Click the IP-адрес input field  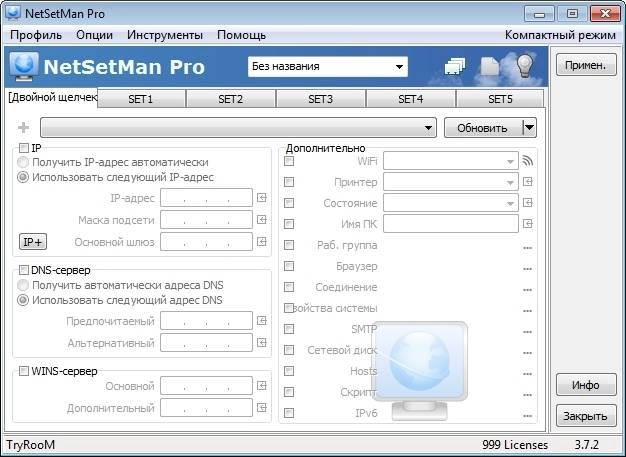[206, 198]
